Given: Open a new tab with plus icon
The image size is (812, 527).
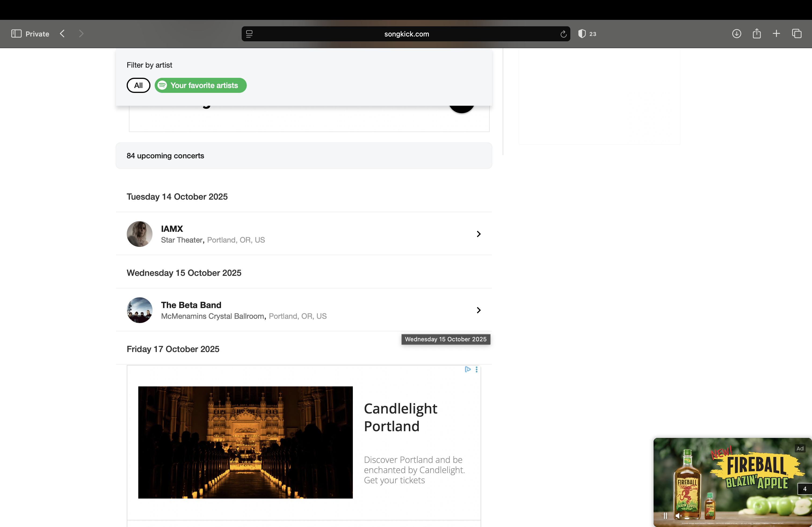Looking at the screenshot, I should pyautogui.click(x=776, y=34).
